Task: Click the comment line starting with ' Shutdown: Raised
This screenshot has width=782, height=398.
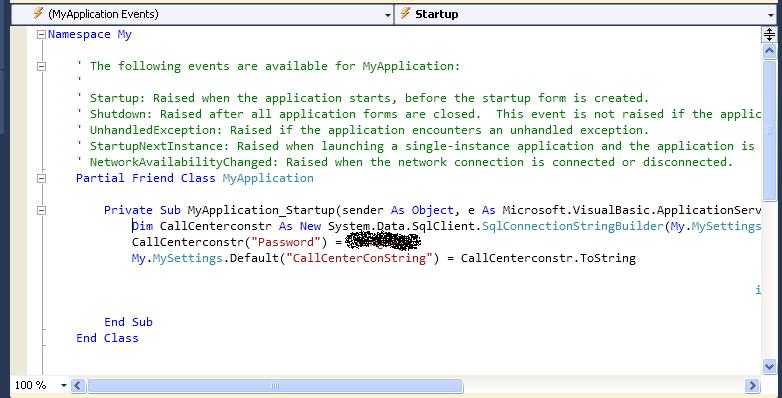Action: pyautogui.click(x=418, y=114)
